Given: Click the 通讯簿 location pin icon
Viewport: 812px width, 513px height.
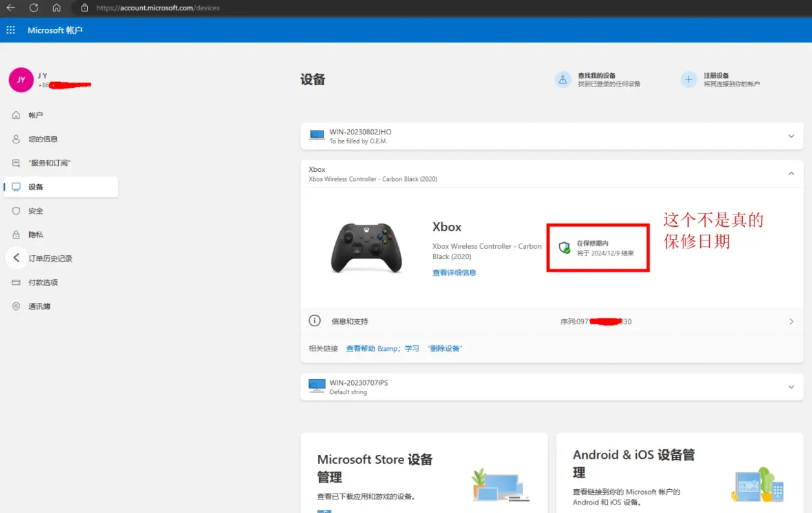Looking at the screenshot, I should (16, 306).
